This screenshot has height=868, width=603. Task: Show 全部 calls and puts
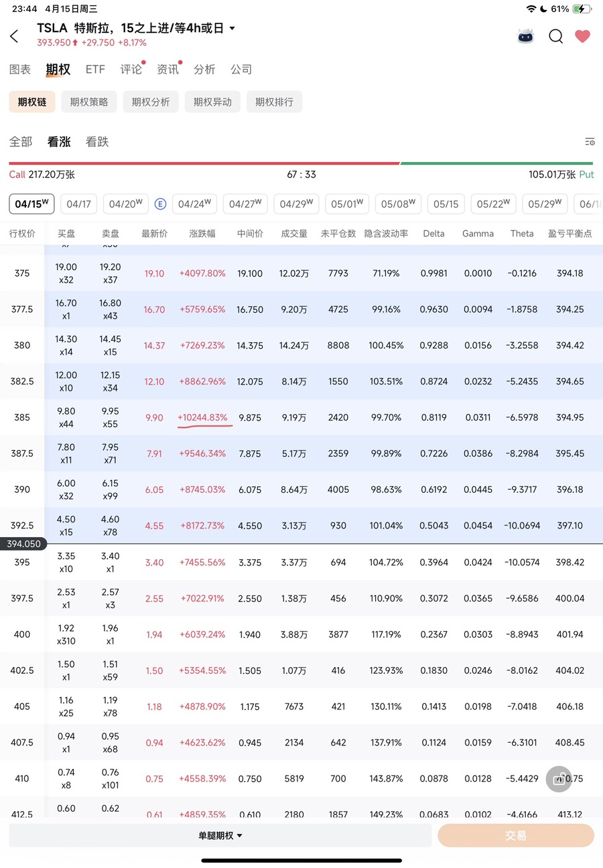(x=20, y=142)
